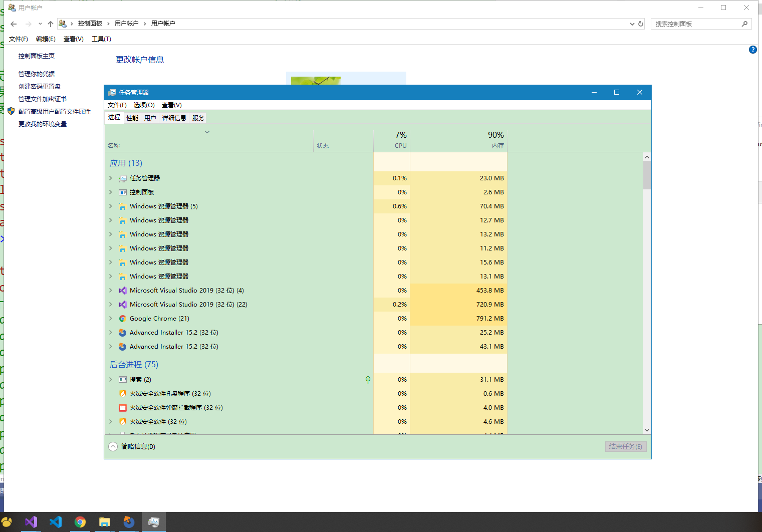Sort processes by the 内存 column header
Viewport: 762px width, 532px height.
click(x=459, y=140)
